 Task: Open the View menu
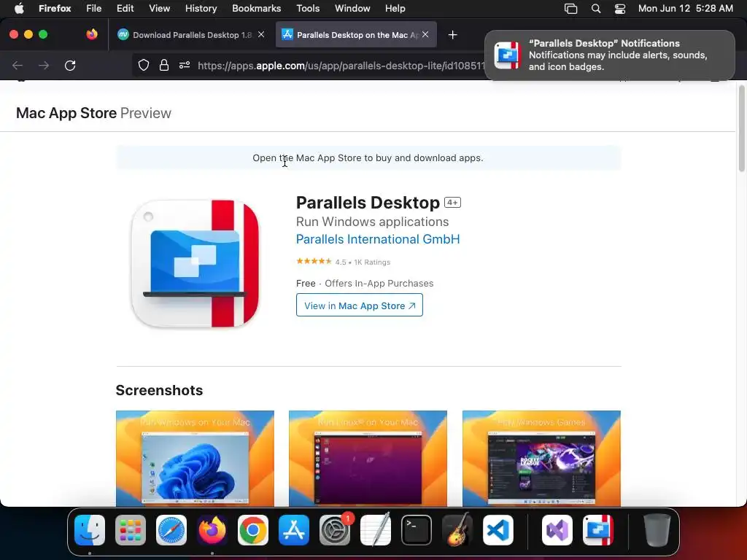[159, 8]
